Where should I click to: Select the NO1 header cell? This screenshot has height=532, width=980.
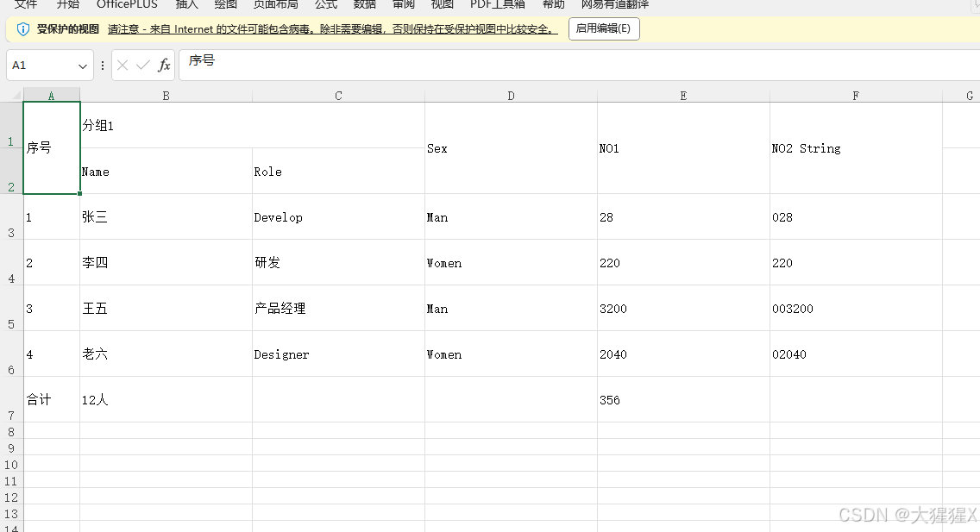click(x=683, y=148)
